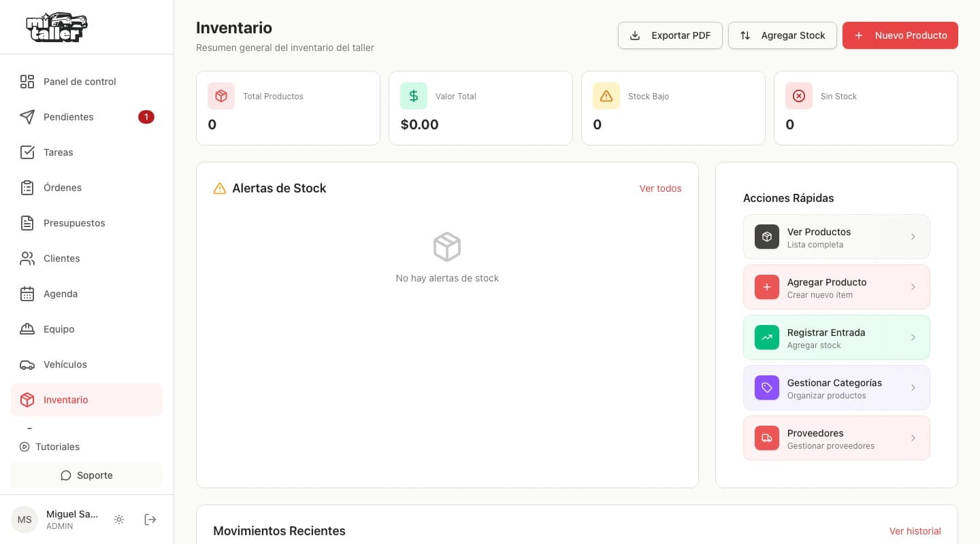Click the Gestionar Categorías row chevron

tap(913, 388)
